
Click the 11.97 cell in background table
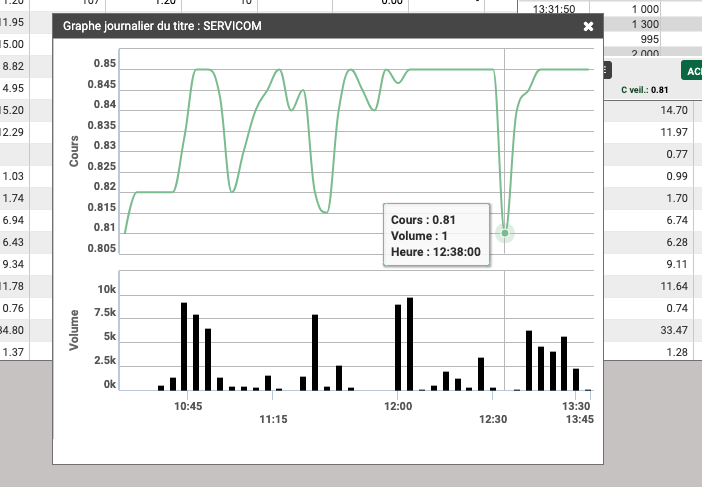(674, 132)
